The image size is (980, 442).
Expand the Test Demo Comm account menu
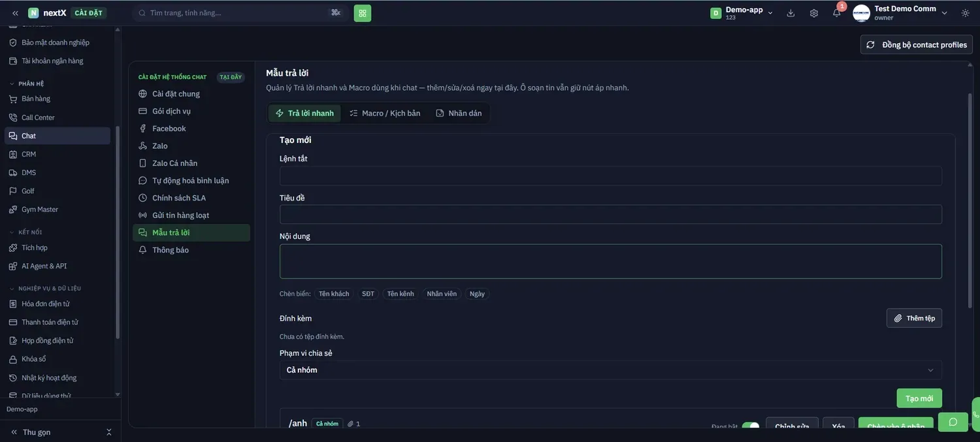coord(900,13)
